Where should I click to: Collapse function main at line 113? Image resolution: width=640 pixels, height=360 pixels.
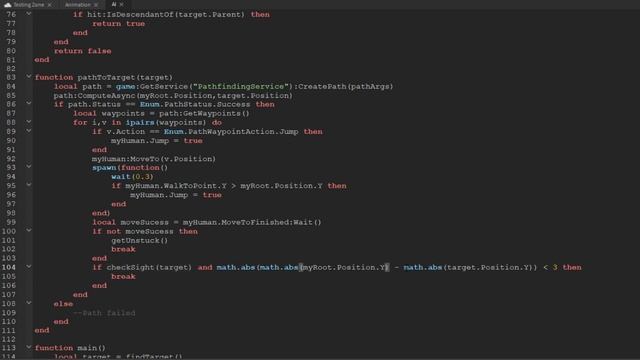click(29, 347)
